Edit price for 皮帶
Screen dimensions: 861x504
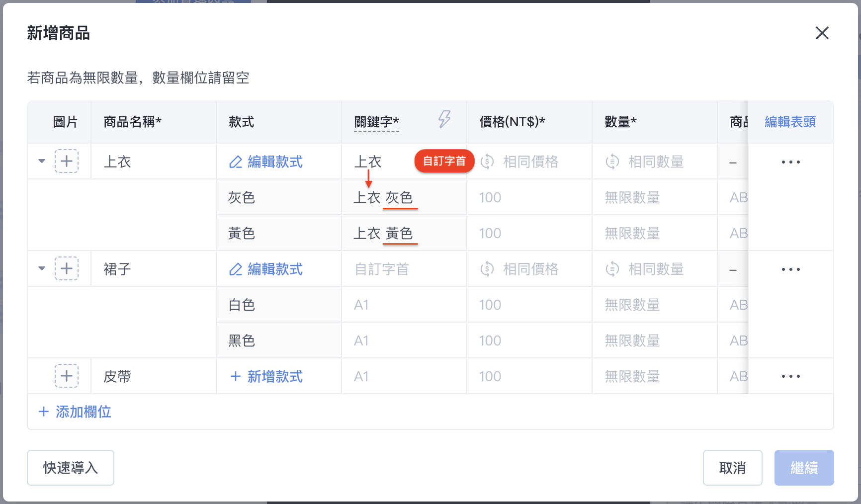click(x=529, y=376)
